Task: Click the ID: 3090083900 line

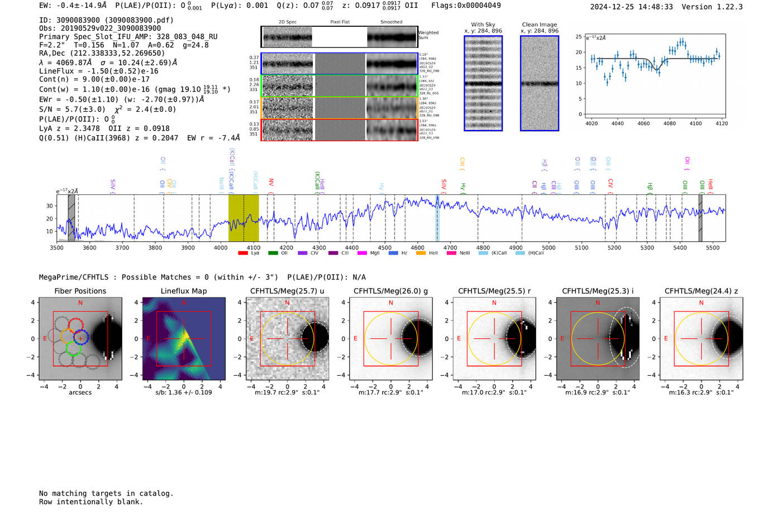Action: 106,20
